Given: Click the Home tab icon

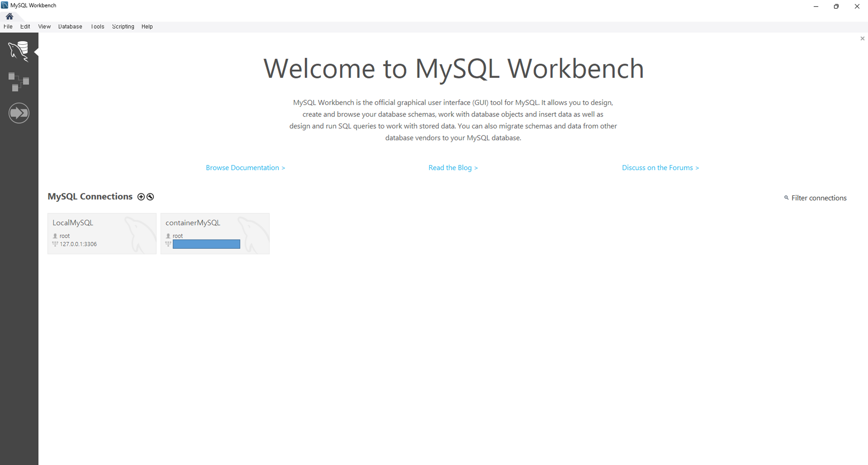Looking at the screenshot, I should point(10,16).
